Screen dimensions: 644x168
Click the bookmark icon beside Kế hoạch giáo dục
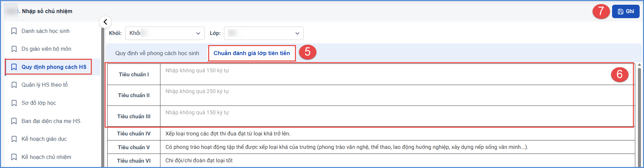point(14,139)
